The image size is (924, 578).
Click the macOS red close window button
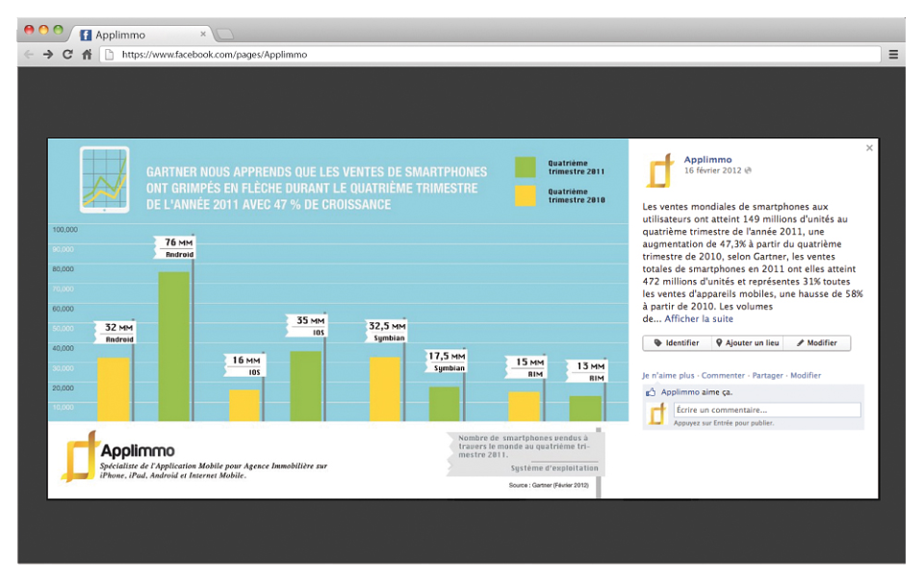coord(29,30)
